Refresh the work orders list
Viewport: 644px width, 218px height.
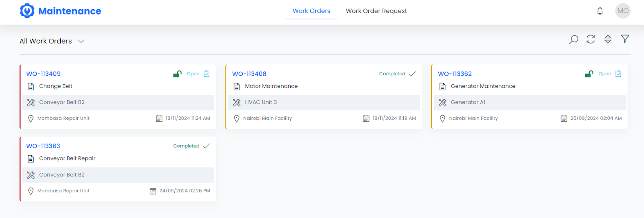pos(590,39)
